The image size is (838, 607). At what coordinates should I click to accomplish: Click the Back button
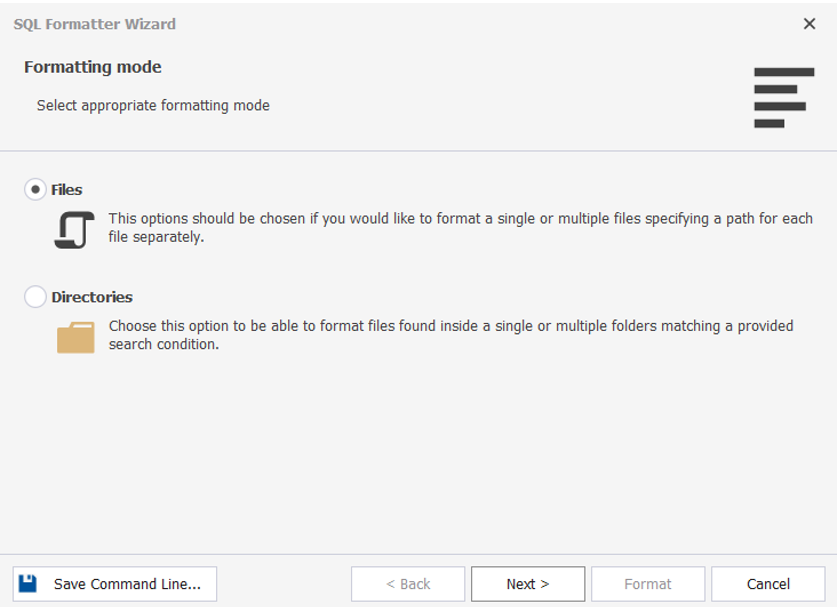point(407,583)
